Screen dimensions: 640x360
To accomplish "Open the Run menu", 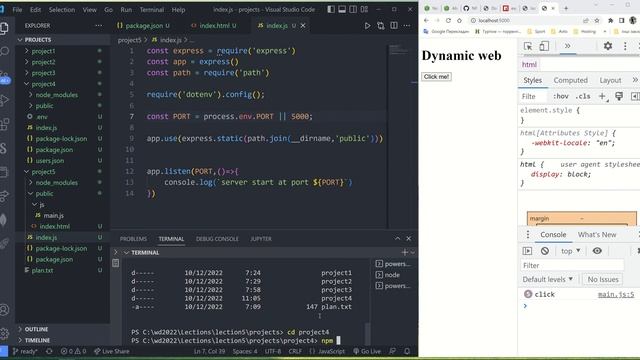I will click(x=126, y=9).
